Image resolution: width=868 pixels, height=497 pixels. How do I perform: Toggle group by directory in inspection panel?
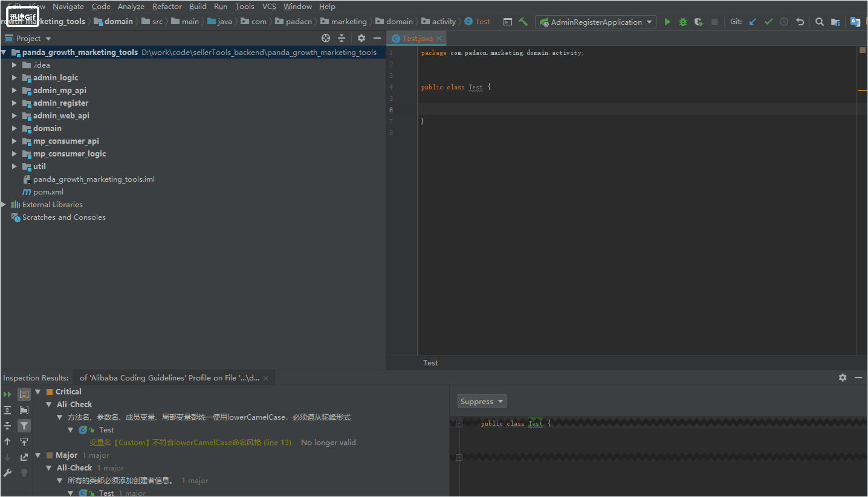(x=24, y=410)
